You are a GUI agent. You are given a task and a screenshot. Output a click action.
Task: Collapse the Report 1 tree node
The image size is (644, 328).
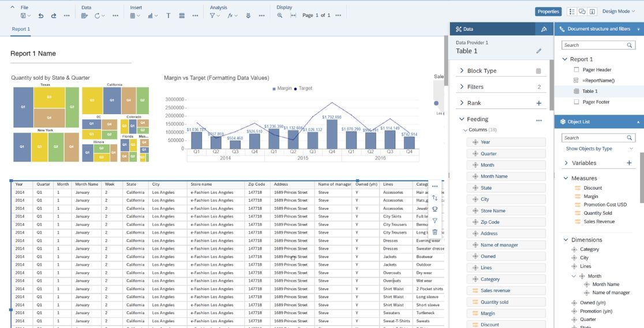565,59
